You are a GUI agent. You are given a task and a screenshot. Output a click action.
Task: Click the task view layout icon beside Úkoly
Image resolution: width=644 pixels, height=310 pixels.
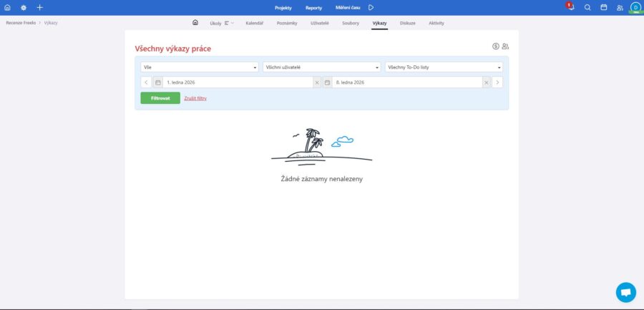pos(227,23)
